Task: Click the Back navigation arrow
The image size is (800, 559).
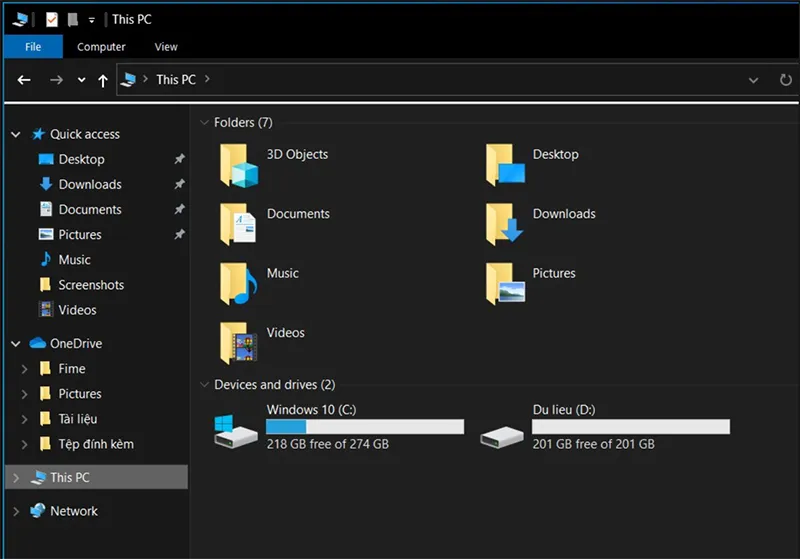Action: pyautogui.click(x=25, y=80)
